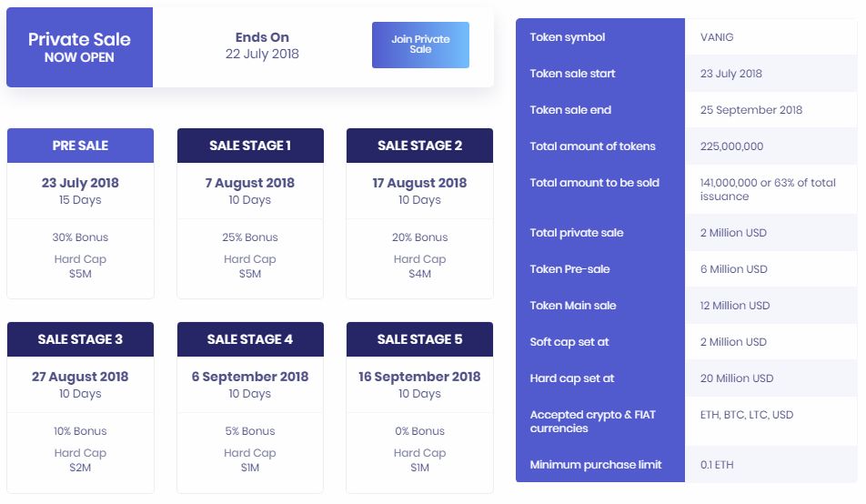Click the Hard cap set at label

pyautogui.click(x=571, y=378)
